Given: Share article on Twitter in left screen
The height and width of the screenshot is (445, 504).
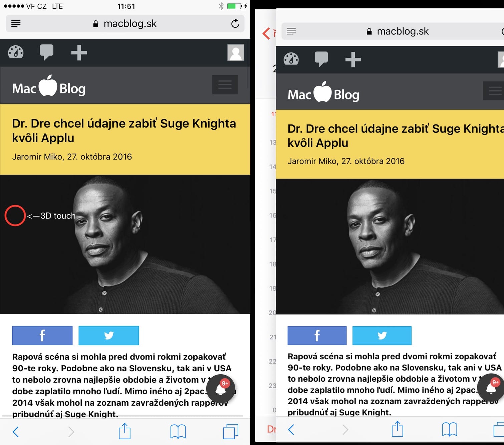Looking at the screenshot, I should [x=109, y=335].
